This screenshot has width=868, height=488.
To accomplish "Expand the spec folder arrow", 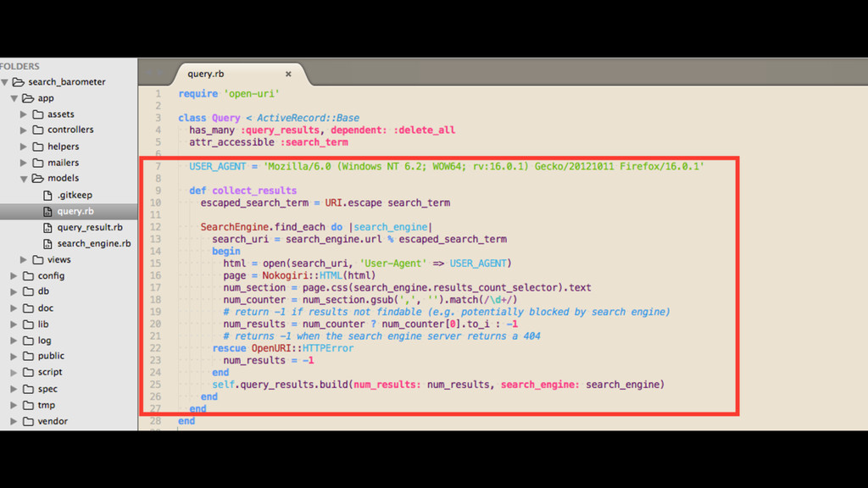I will [14, 389].
